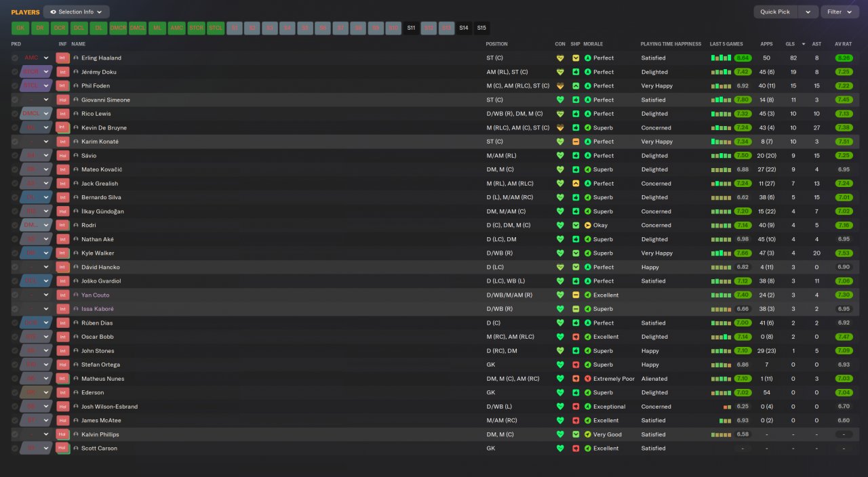Sort by the AV RAT column header
This screenshot has height=477, width=868.
pos(844,44)
